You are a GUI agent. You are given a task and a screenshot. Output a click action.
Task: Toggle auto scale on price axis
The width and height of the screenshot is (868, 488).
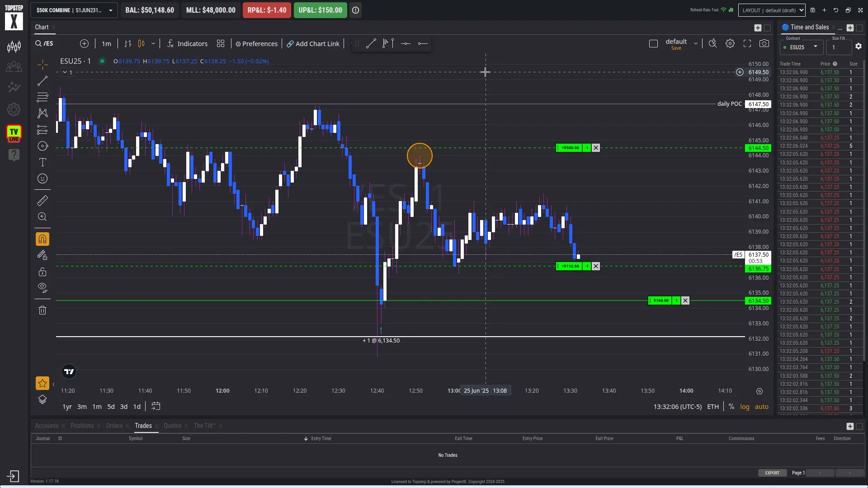pyautogui.click(x=762, y=407)
